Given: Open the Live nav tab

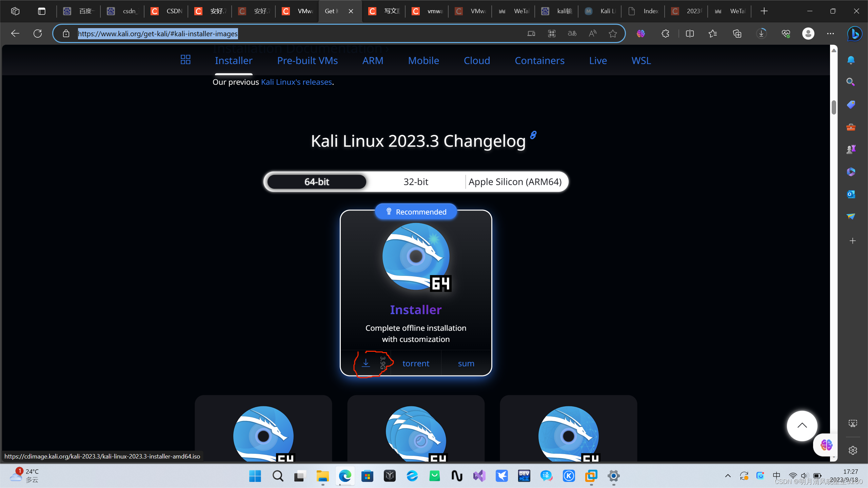Looking at the screenshot, I should 598,60.
